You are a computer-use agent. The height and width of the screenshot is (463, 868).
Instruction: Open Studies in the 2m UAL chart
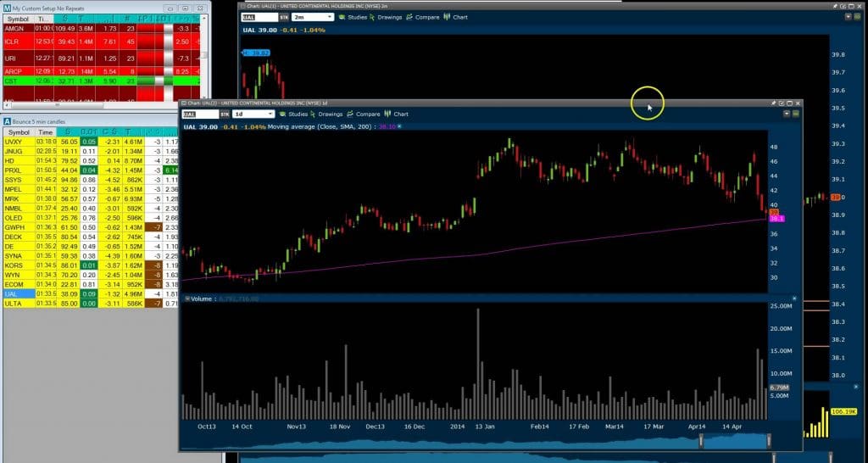coord(353,17)
